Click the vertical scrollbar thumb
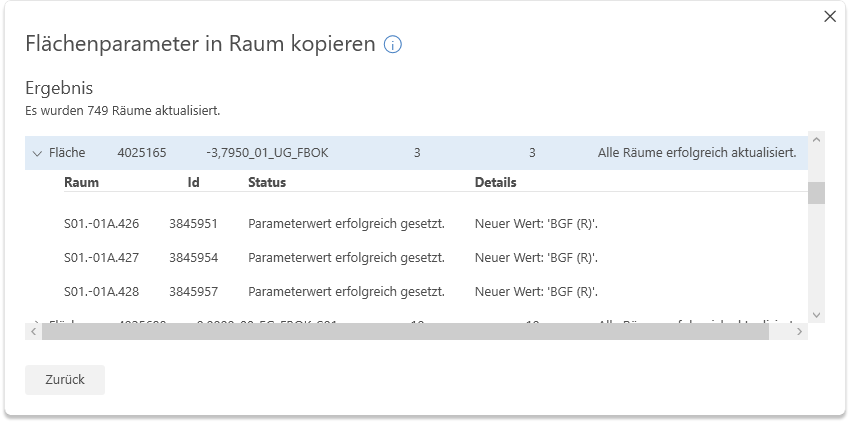This screenshot has width=850, height=423. pos(816,192)
